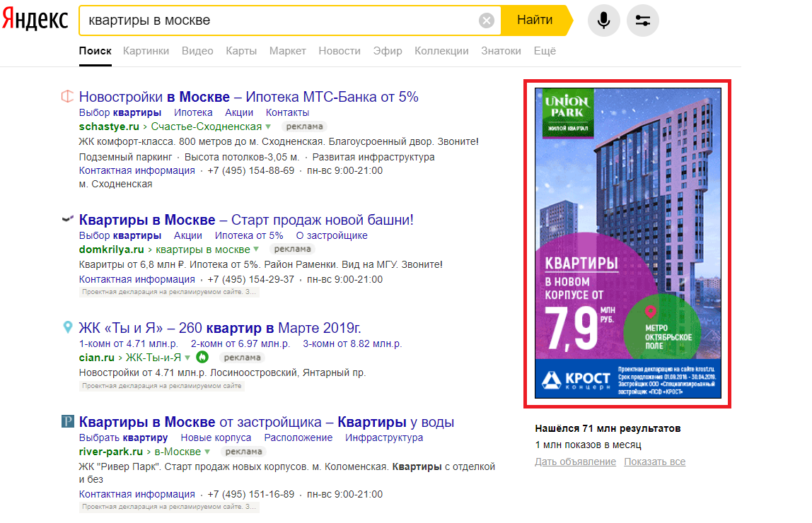Screen dimensions: 812x523
Task: Expand dropdown arrow next to river-park.ru в-Москве
Action: click(207, 452)
